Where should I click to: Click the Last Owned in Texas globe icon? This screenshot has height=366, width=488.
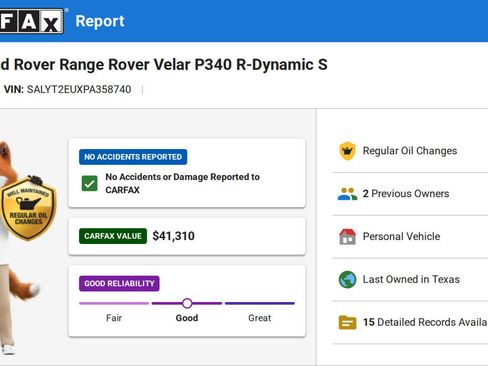pyautogui.click(x=347, y=279)
